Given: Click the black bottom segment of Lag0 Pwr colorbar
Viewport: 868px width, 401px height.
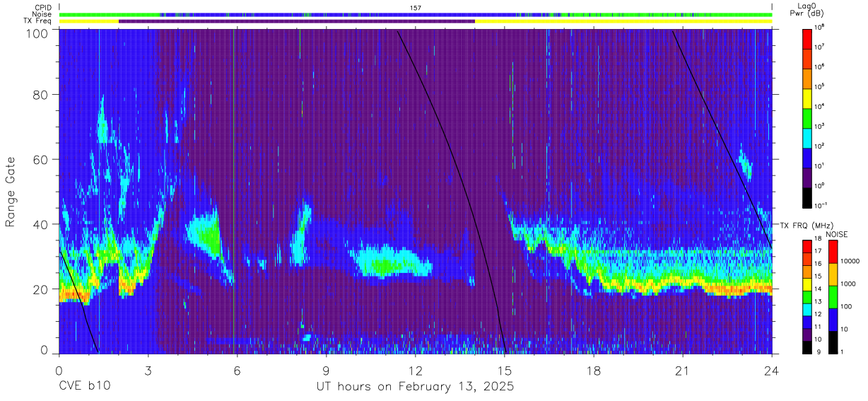Looking at the screenshot, I should 807,197.
